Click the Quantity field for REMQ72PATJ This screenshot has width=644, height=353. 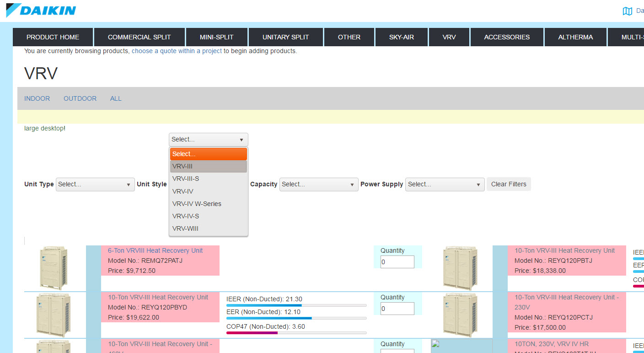pos(397,262)
